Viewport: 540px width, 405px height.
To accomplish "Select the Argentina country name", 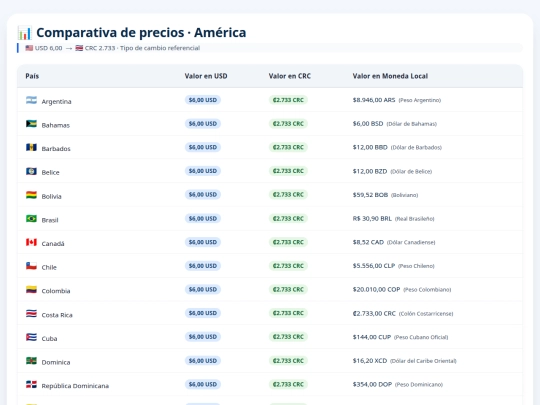I will [56, 102].
